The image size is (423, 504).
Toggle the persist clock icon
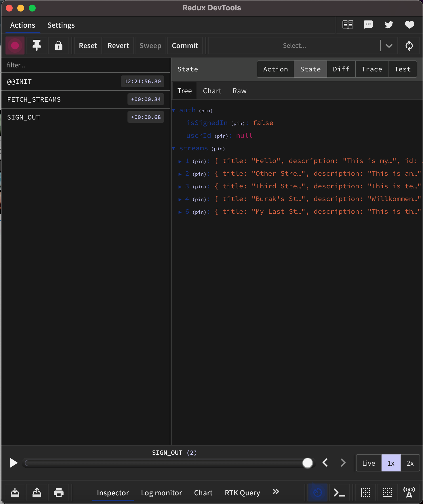pyautogui.click(x=318, y=492)
